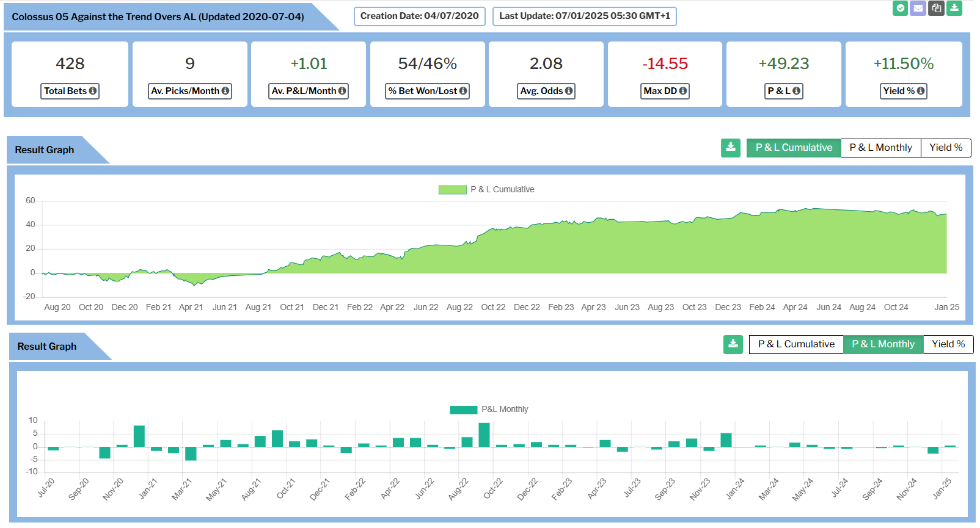Switch top graph to P & L Monthly
The width and height of the screenshot is (980, 528).
880,148
